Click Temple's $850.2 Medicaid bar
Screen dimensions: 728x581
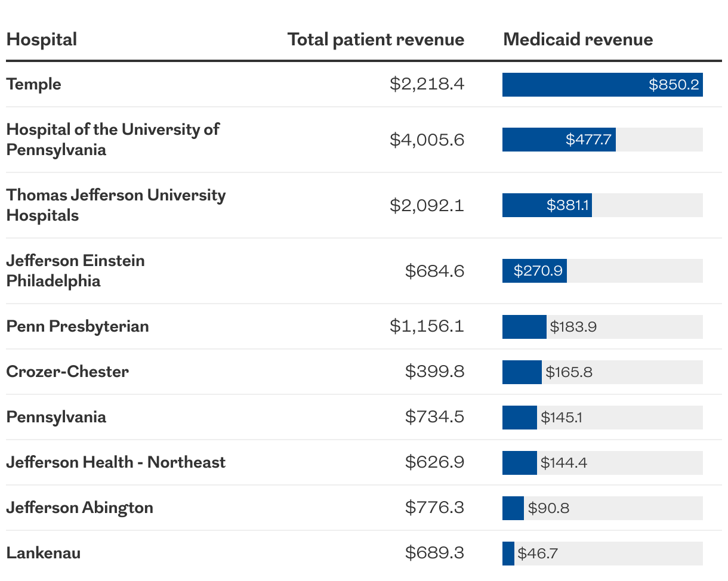pyautogui.click(x=603, y=85)
